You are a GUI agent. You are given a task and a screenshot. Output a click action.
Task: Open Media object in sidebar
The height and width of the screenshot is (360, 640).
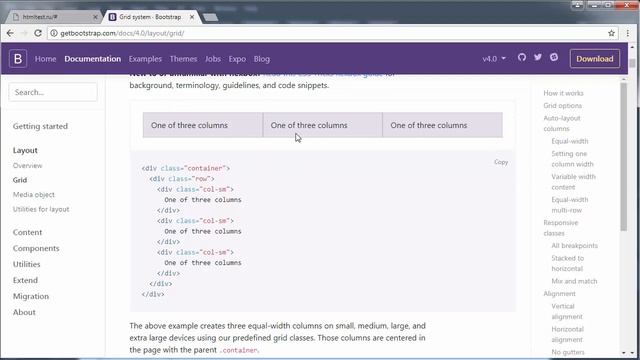point(33,195)
